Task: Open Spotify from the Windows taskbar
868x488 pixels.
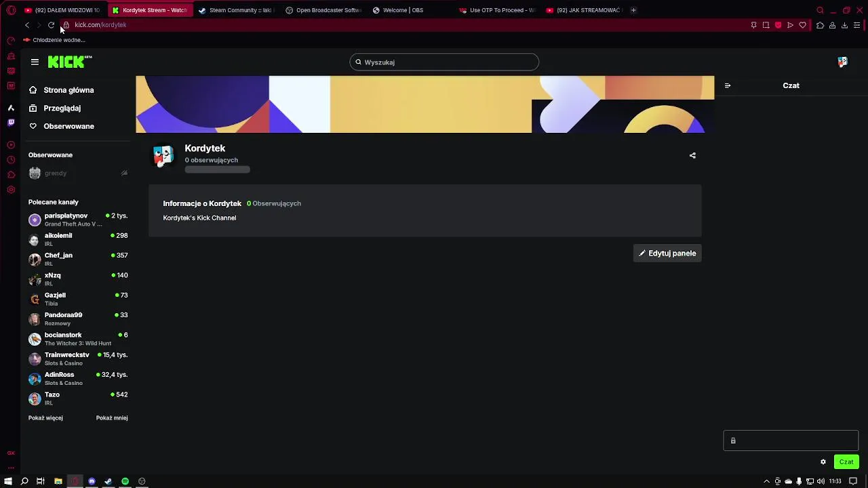Action: pos(125,481)
